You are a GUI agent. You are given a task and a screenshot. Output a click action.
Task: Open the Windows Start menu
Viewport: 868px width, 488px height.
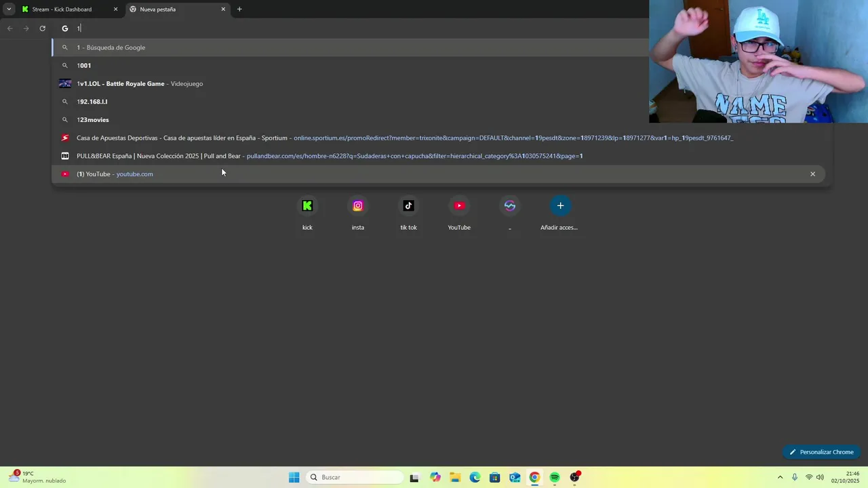(x=294, y=477)
